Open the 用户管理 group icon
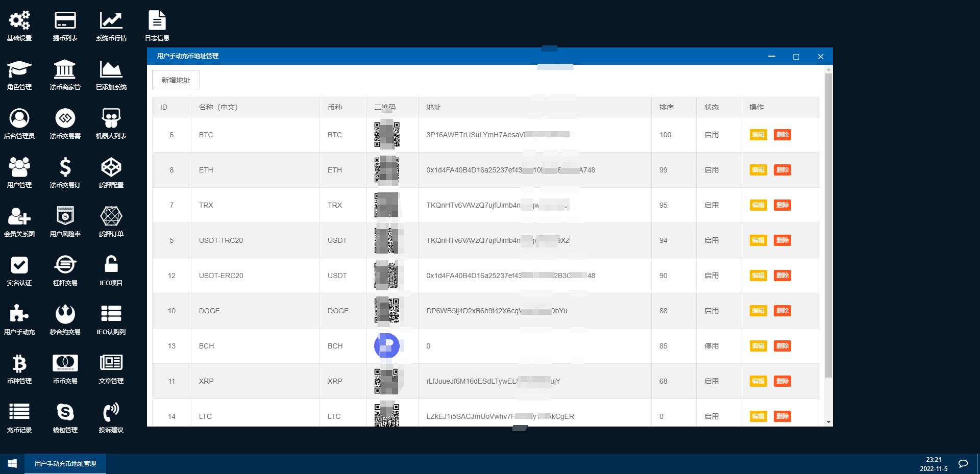The height and width of the screenshot is (474, 980). tap(19, 167)
